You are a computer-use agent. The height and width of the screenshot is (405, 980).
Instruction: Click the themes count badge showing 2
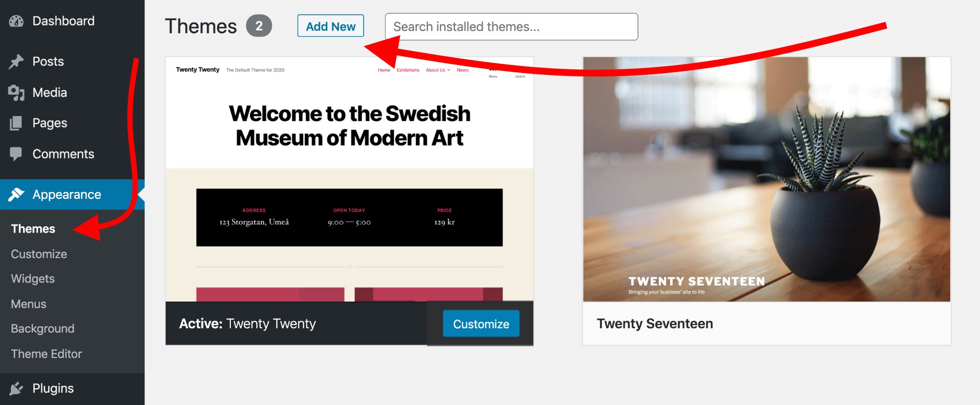[259, 26]
